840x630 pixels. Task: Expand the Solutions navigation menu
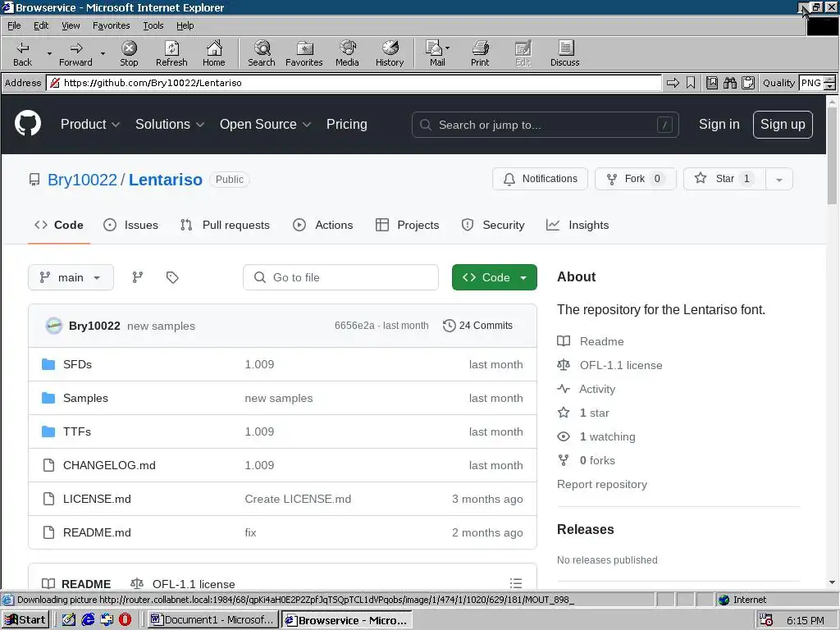170,125
